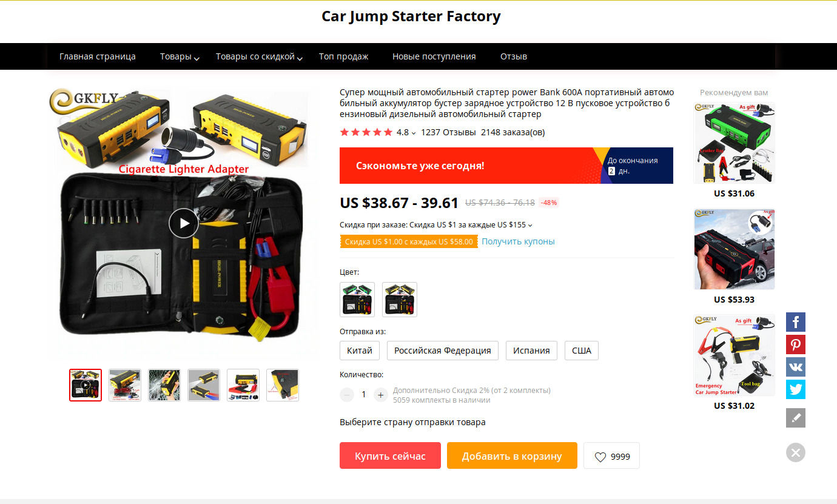
Task: Go to Новые поступления page
Action: click(x=434, y=56)
